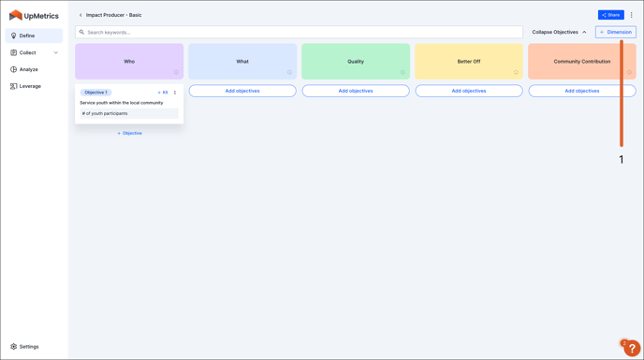Open Objective 1 three-dot options menu
Screen dimensions: 644x360
[x=175, y=93]
